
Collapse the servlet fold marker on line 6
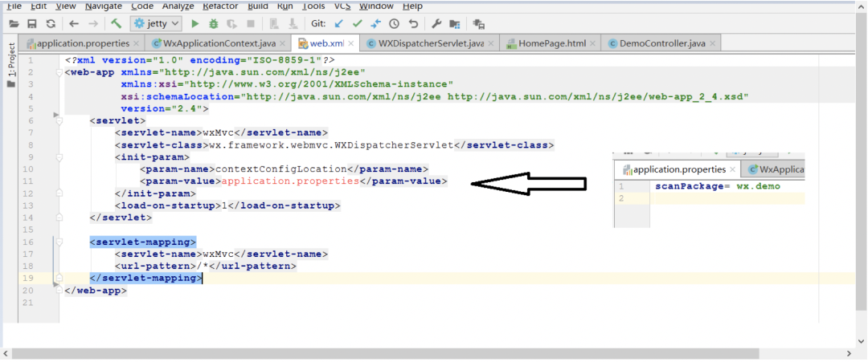pos(59,120)
